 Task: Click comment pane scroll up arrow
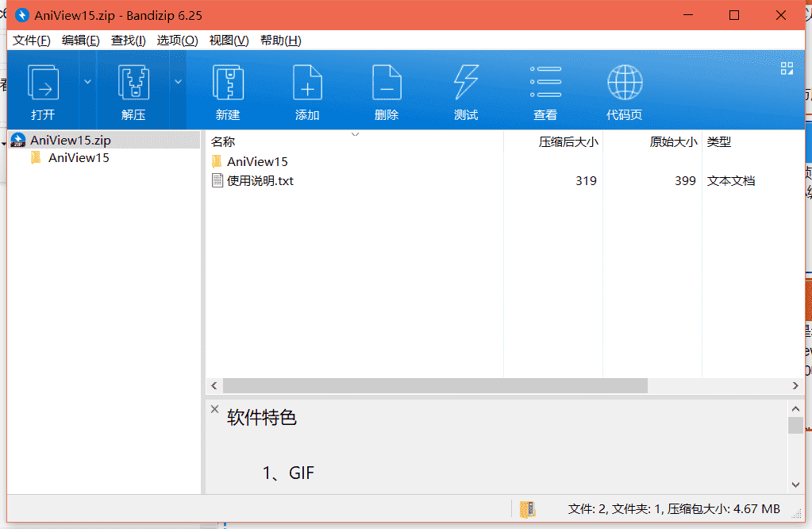tap(795, 409)
